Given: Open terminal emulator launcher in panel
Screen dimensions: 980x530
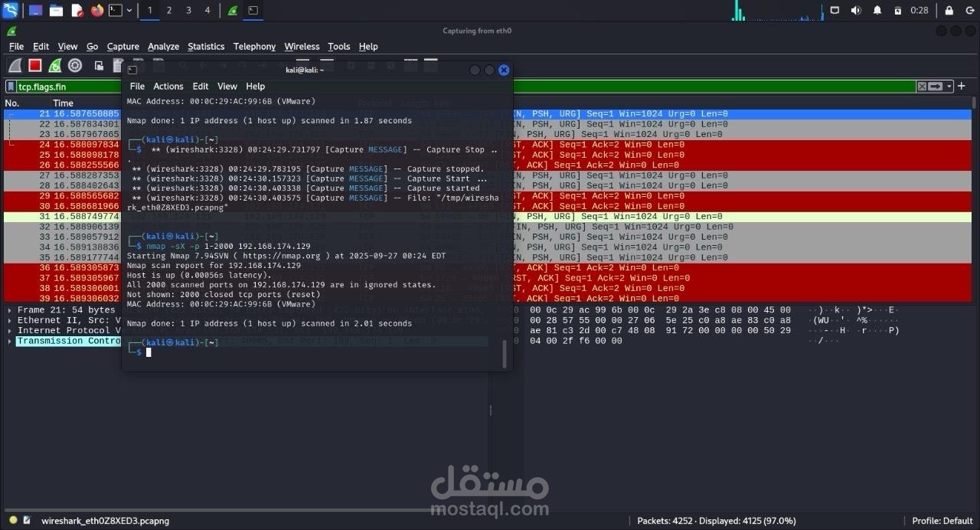Looking at the screenshot, I should [115, 10].
